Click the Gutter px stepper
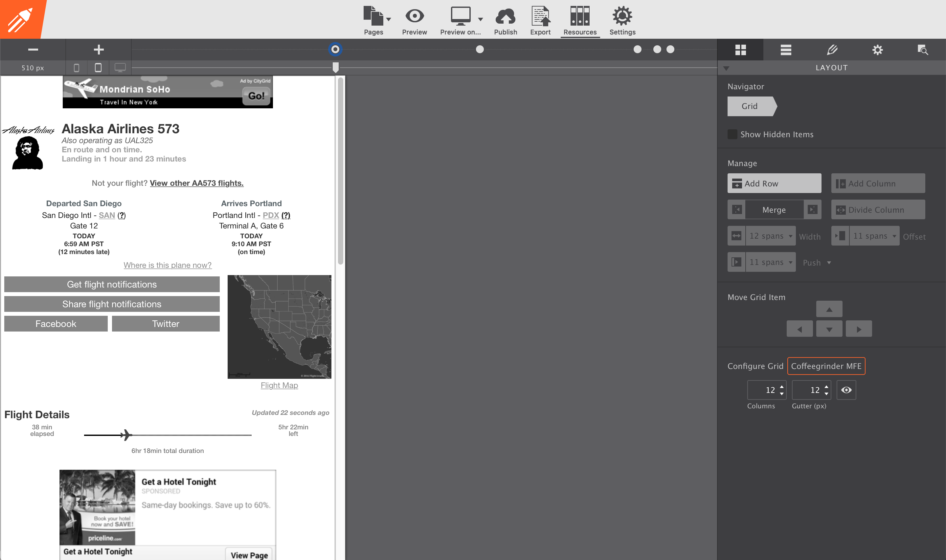 click(x=826, y=390)
